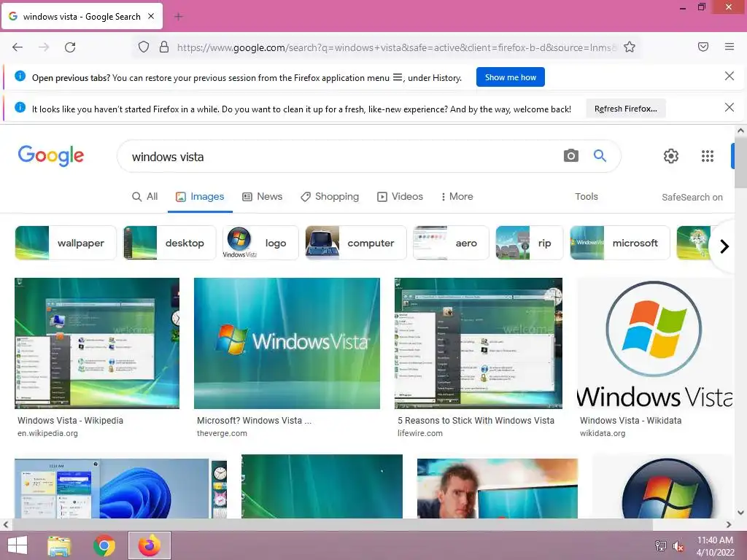This screenshot has height=560, width=747.
Task: Click the Firefox taskbar icon
Action: click(x=150, y=545)
